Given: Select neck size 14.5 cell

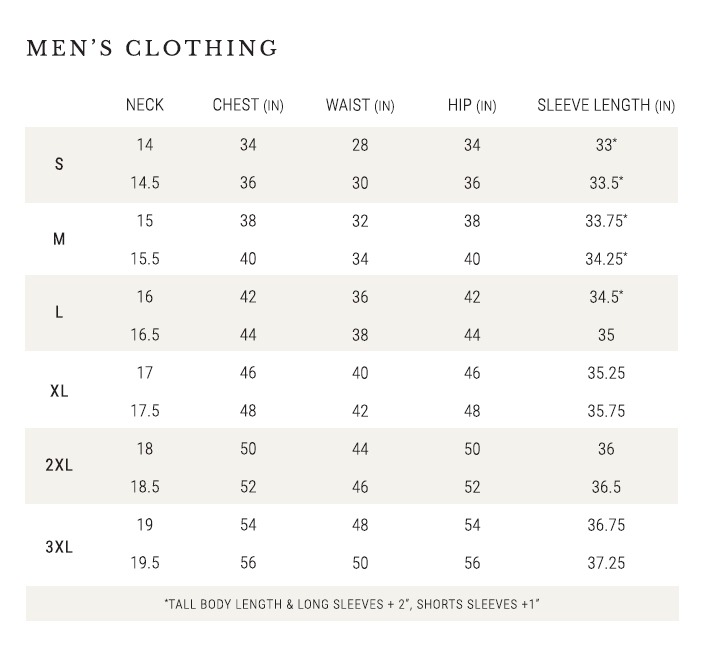Looking at the screenshot, I should pos(145,183).
